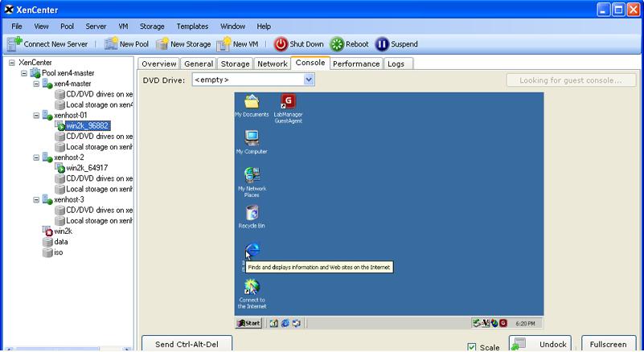Open the guest Start button
The image size is (644, 352).
coord(248,323)
